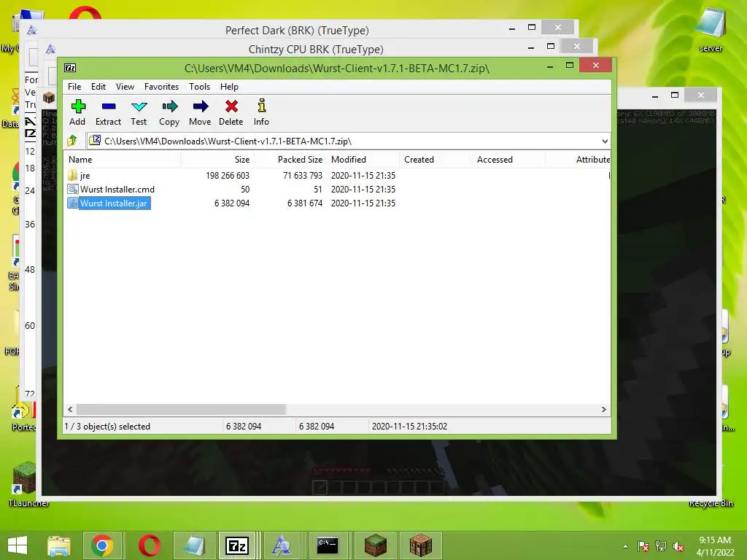Sort list by Accessed column
The image size is (747, 560).
coord(508,160)
